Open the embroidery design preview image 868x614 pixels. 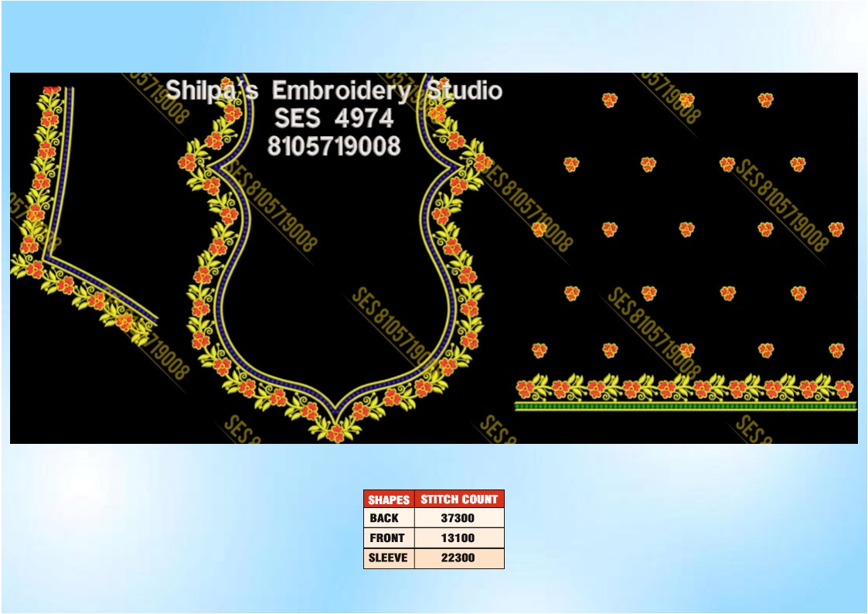[x=434, y=258]
